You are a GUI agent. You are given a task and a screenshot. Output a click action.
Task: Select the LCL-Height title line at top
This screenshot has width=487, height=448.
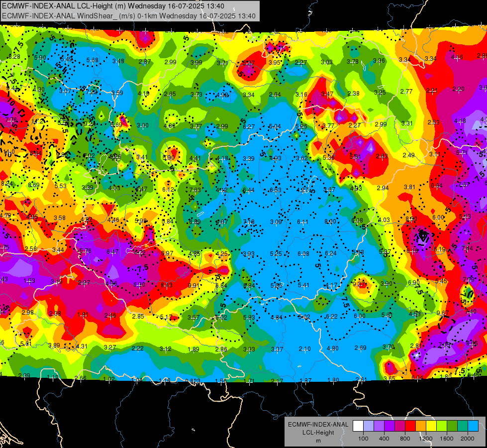(113, 6)
